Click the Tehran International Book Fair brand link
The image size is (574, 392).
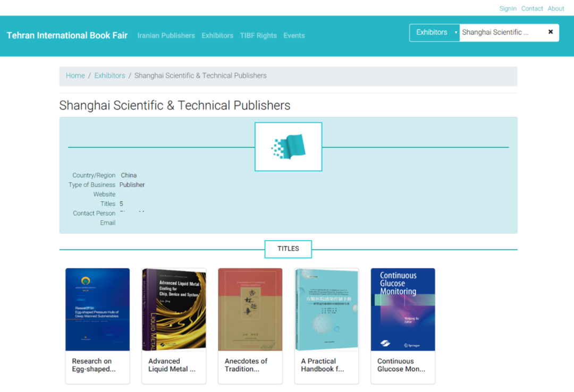(x=67, y=36)
